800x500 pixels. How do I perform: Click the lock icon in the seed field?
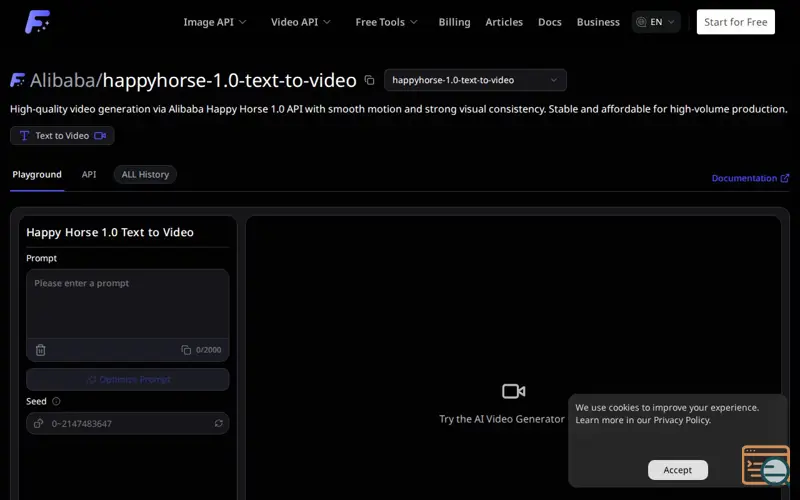click(38, 423)
